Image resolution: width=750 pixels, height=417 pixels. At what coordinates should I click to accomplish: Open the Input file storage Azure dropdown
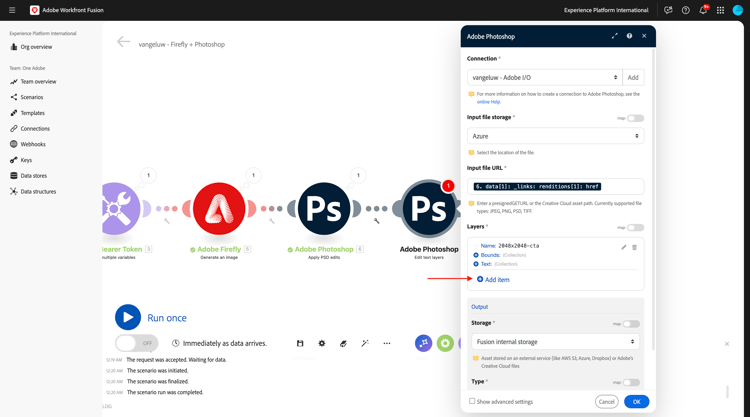pos(555,136)
